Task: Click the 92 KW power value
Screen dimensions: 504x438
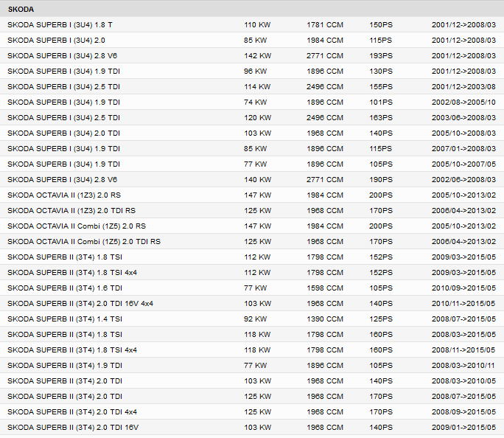Action: pyautogui.click(x=255, y=319)
